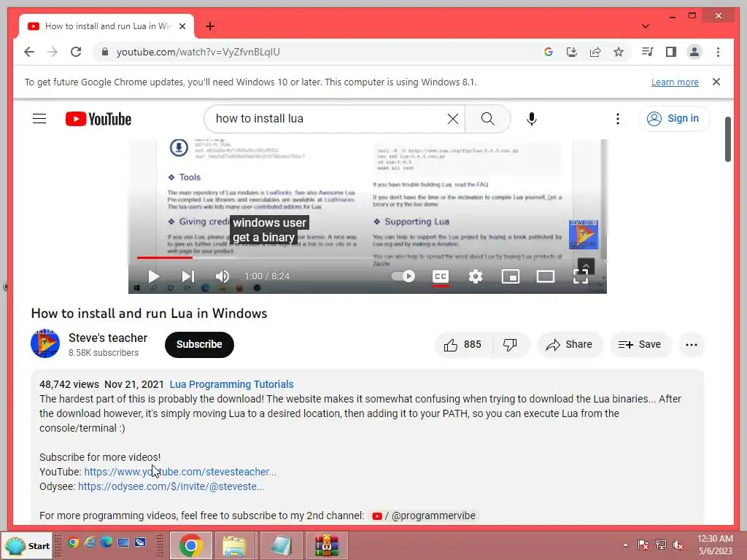747x560 pixels.
Task: Clear the search query text
Action: (453, 119)
